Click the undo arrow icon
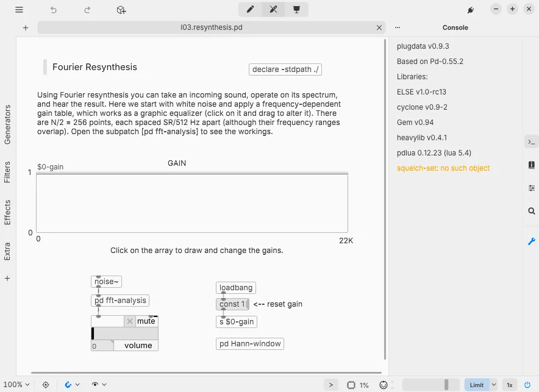The height and width of the screenshot is (392, 539). pos(53,10)
